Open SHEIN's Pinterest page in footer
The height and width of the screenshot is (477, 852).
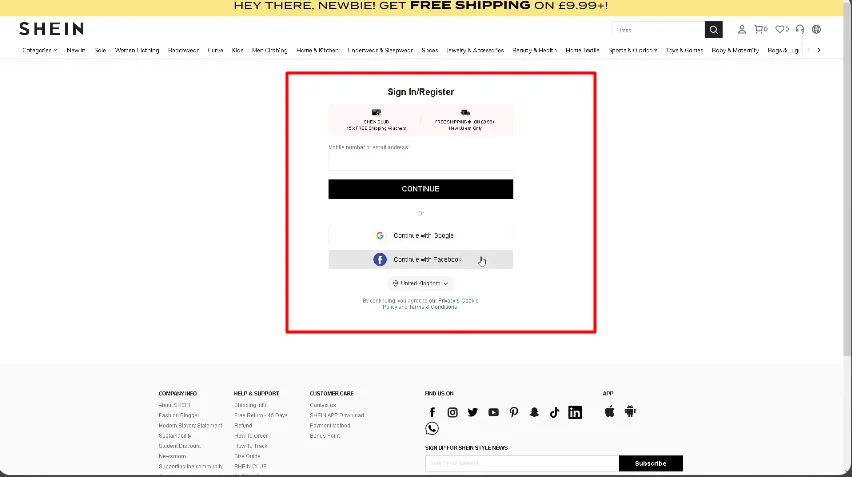(513, 412)
